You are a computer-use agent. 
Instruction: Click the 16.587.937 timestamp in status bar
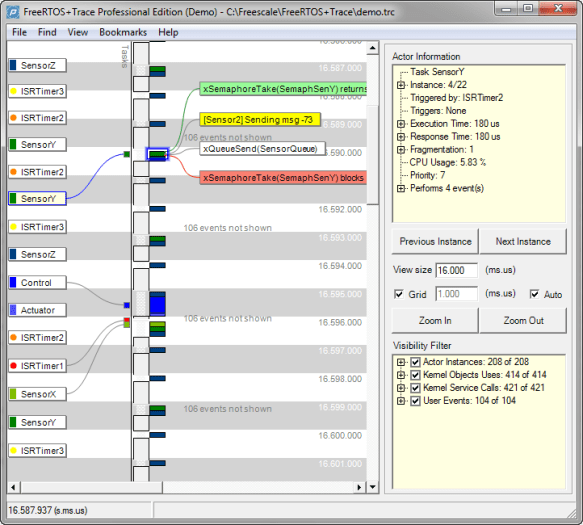click(x=48, y=510)
